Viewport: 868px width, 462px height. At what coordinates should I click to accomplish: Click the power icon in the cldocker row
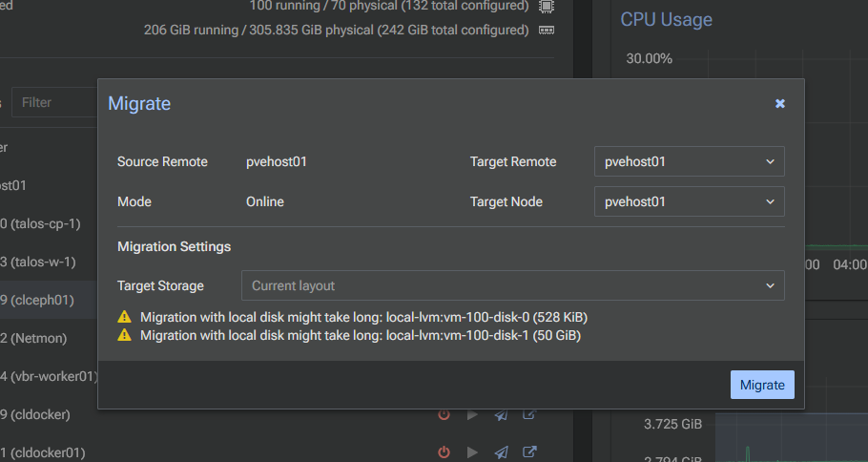tap(444, 415)
